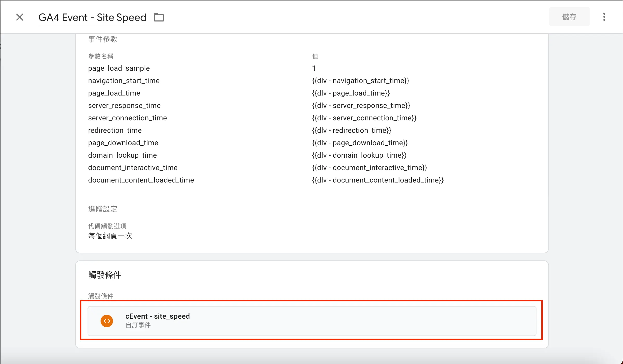The height and width of the screenshot is (364, 623).
Task: Select the document_interactive_time parameter name
Action: (x=133, y=168)
